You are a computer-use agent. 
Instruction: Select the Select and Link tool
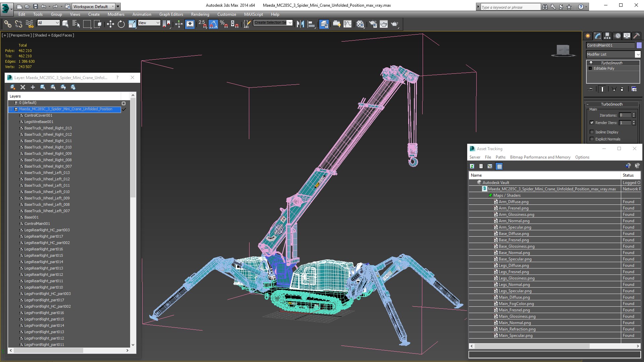click(x=8, y=24)
